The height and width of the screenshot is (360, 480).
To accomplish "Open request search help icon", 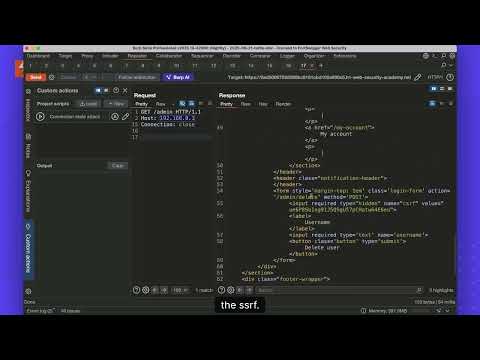I will (x=136, y=290).
